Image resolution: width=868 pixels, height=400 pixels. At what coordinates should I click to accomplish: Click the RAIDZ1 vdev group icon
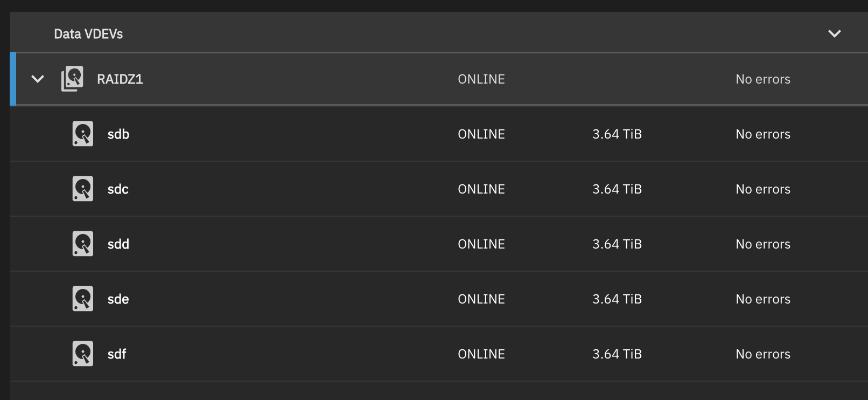point(72,79)
